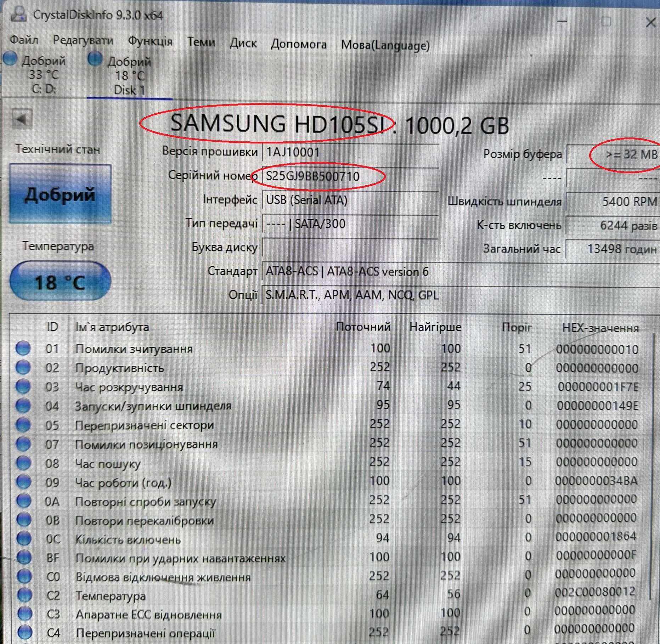Click the SAMSUNG HD105SI 1000,2 GB title
Image resolution: width=660 pixels, height=644 pixels.
340,124
